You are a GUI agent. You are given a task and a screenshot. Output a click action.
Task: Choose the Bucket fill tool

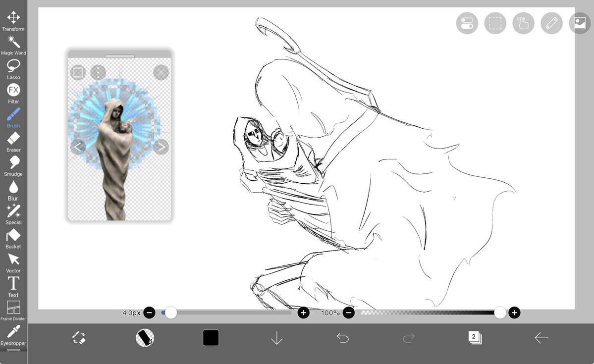coord(13,236)
